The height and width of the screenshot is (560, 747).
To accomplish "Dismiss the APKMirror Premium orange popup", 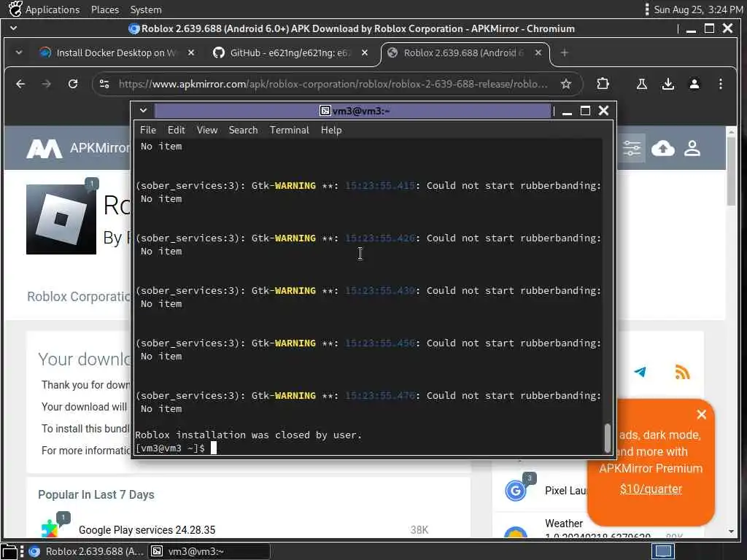I will click(x=701, y=415).
